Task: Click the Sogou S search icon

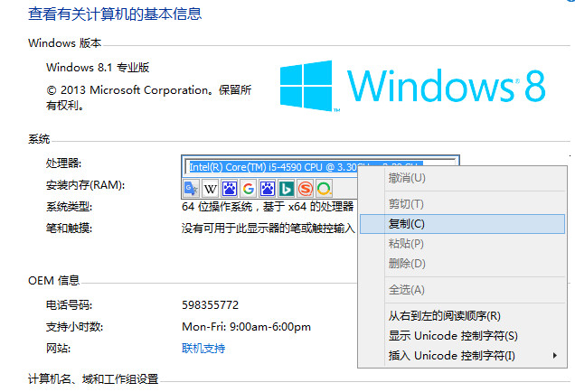Action: 305,189
